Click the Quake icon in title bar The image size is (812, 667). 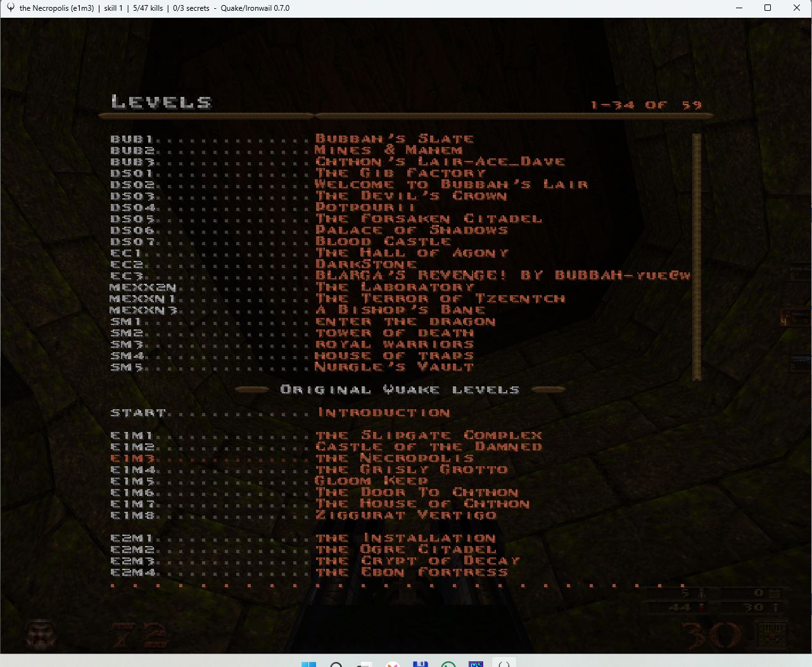click(10, 8)
